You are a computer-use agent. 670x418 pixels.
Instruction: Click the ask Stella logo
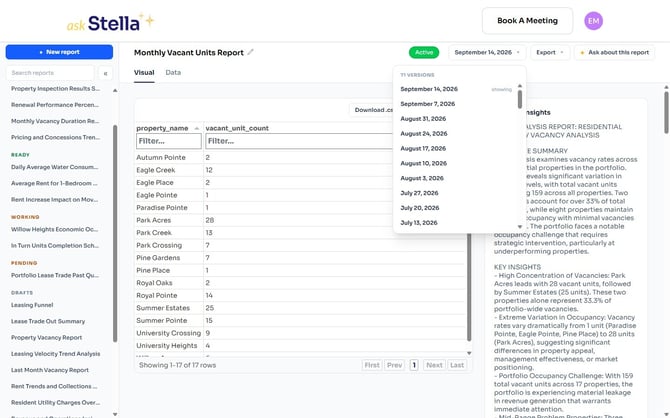[x=110, y=22]
